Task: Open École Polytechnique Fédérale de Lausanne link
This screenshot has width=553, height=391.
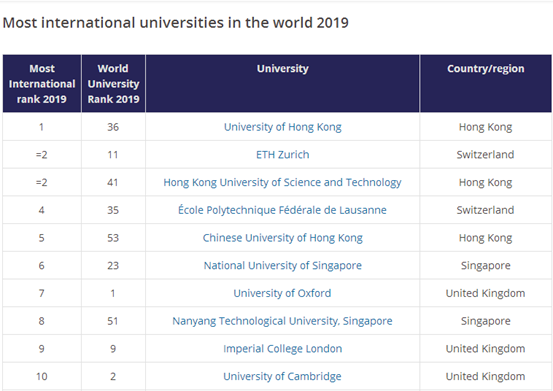Action: click(282, 210)
